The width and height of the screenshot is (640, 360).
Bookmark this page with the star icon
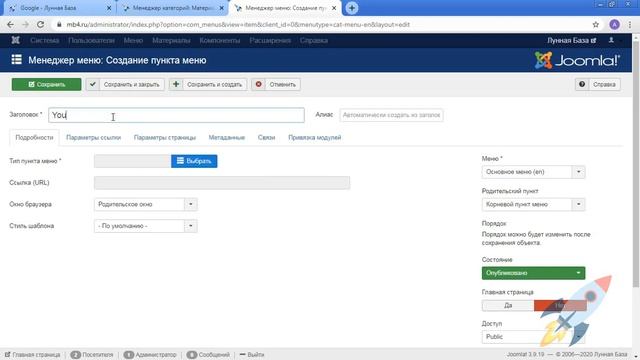point(596,24)
